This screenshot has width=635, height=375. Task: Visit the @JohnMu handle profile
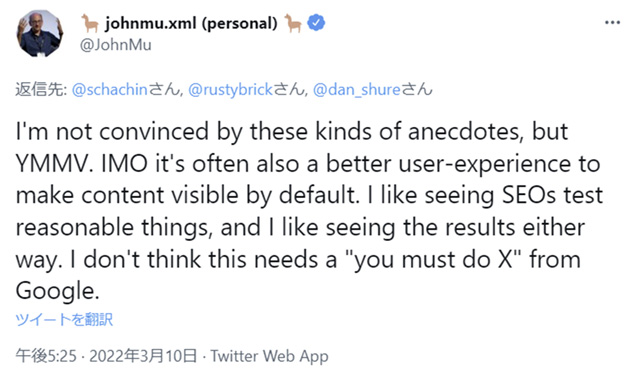(x=116, y=45)
